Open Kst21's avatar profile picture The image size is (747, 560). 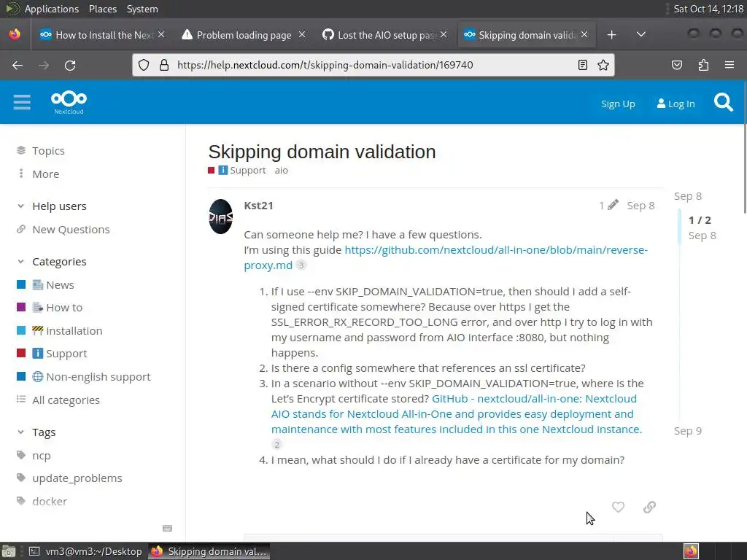point(220,217)
